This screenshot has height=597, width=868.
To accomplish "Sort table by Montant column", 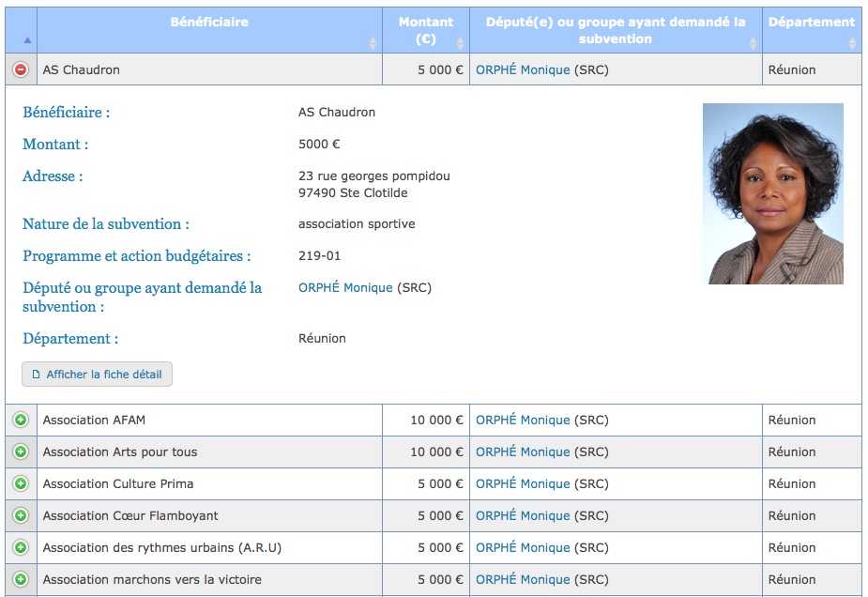I will tap(426, 30).
